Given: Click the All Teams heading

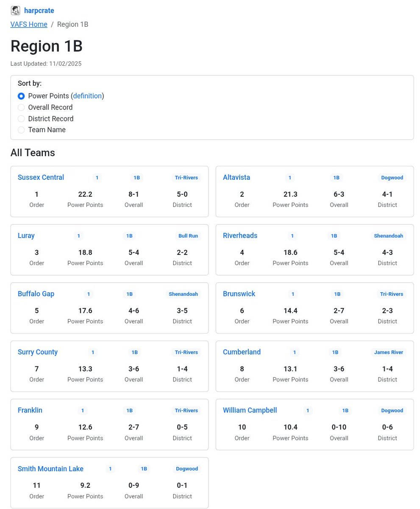Looking at the screenshot, I should pyautogui.click(x=33, y=153).
